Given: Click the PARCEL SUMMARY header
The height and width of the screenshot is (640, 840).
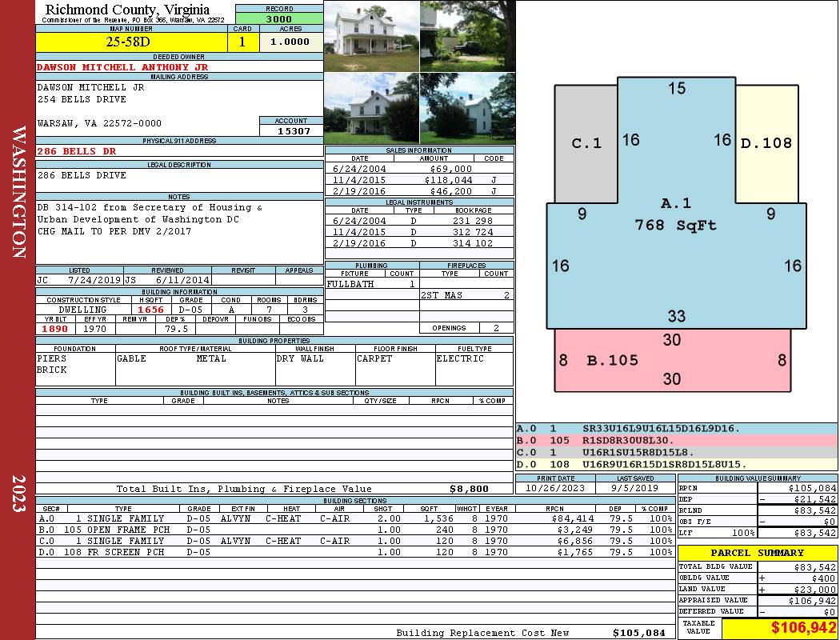Looking at the screenshot, I should tap(758, 553).
